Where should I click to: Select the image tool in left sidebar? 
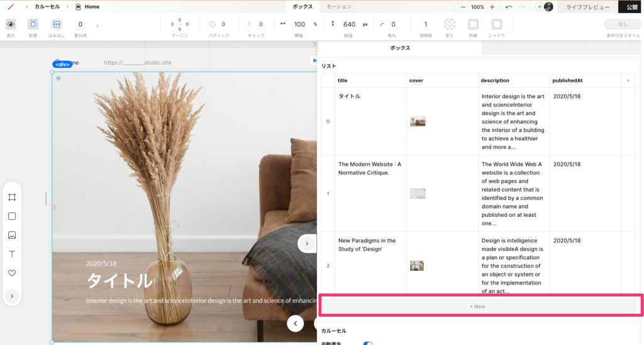[12, 235]
